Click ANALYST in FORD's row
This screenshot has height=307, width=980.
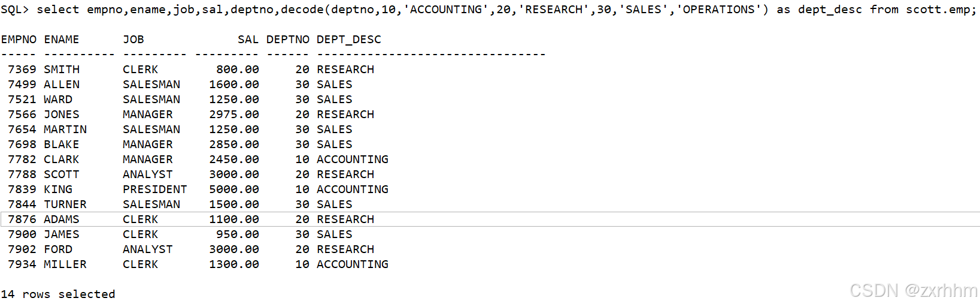(148, 249)
